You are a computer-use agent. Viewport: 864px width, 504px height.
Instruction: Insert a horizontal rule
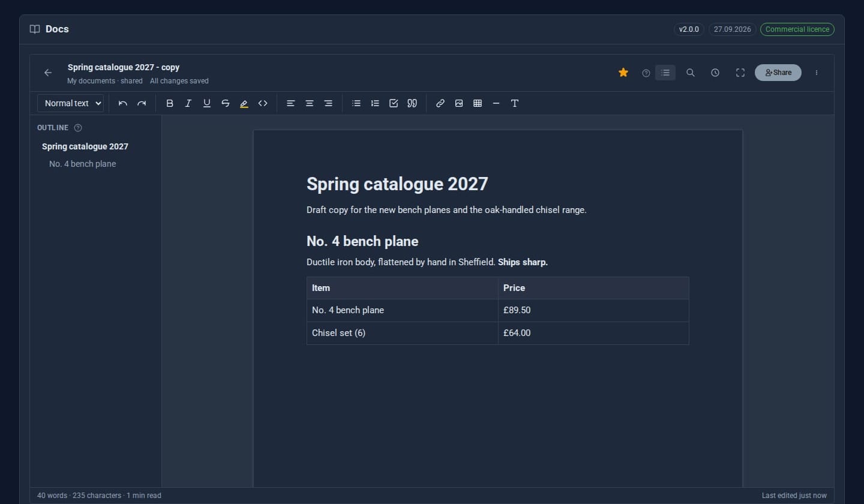(x=496, y=103)
